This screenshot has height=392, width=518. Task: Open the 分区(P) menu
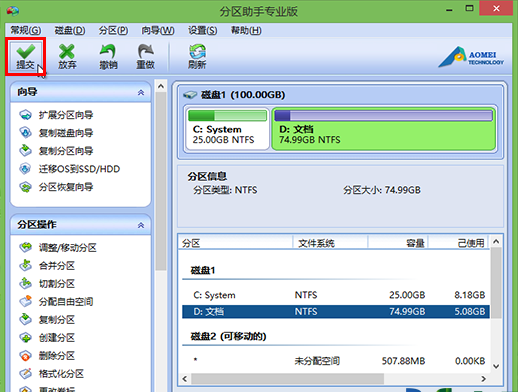(x=113, y=31)
